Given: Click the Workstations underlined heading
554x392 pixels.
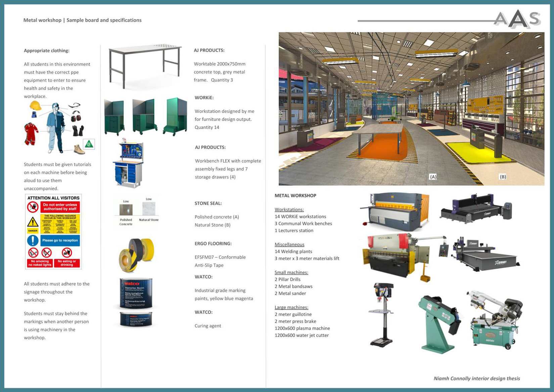Looking at the screenshot, I should (x=289, y=210).
